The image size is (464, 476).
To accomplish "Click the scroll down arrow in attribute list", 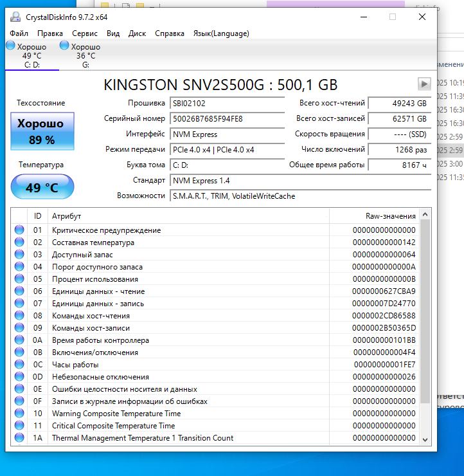I will 424,439.
